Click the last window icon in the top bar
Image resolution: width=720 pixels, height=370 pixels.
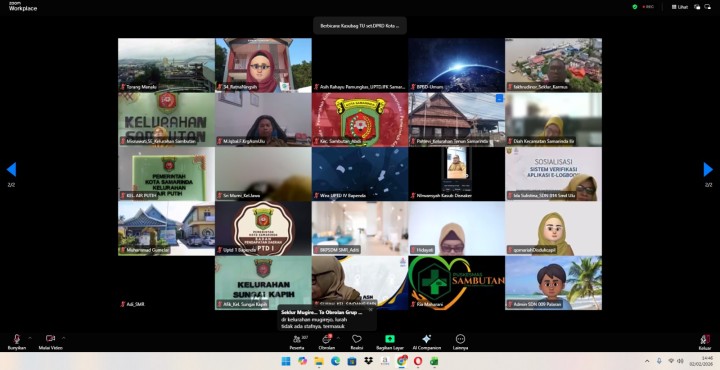point(708,7)
